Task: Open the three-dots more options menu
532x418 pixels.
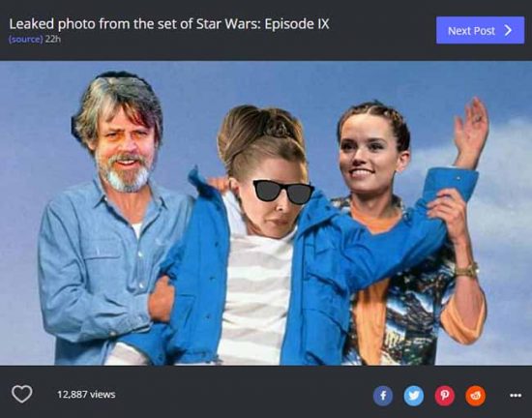Action: point(516,396)
